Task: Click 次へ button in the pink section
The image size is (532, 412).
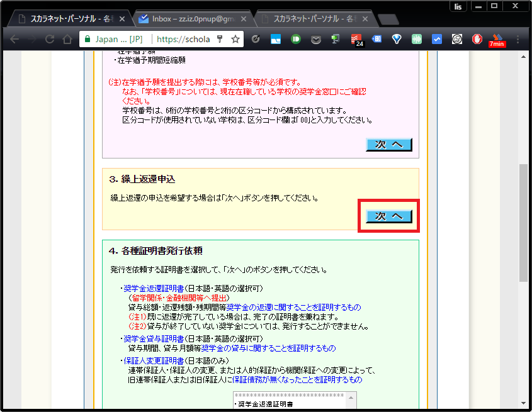Action: (389, 145)
